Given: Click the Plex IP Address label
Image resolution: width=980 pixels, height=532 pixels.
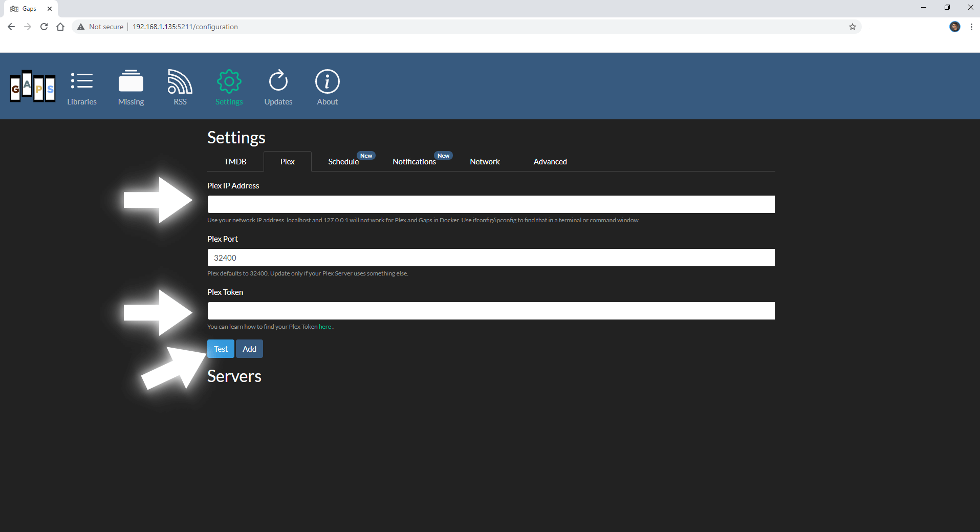Looking at the screenshot, I should point(233,186).
